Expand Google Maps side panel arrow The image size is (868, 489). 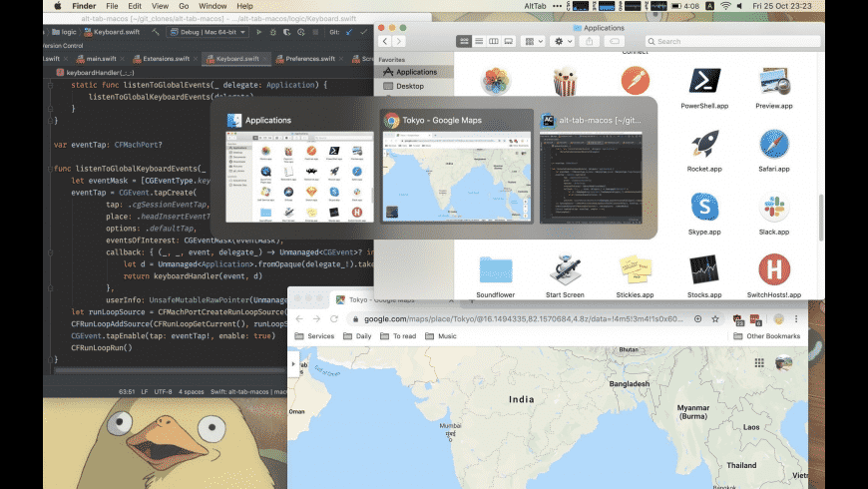(x=293, y=364)
